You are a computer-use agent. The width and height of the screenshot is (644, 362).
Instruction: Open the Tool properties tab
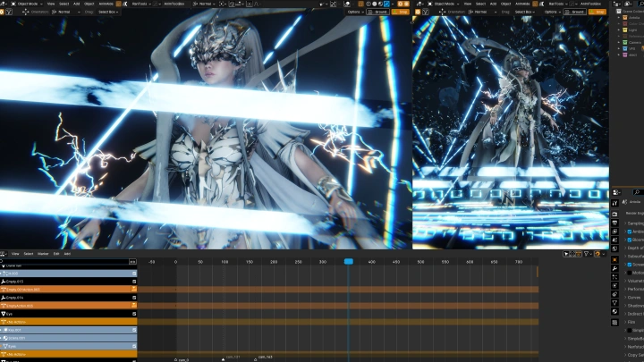pos(614,203)
